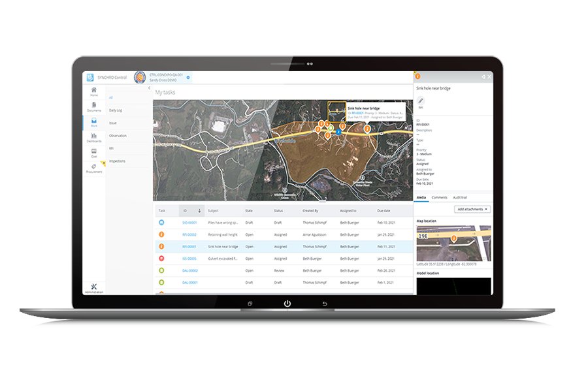Open the Add attachments dropdown
Image resolution: width=588 pixels, height=382 pixels.
[472, 209]
